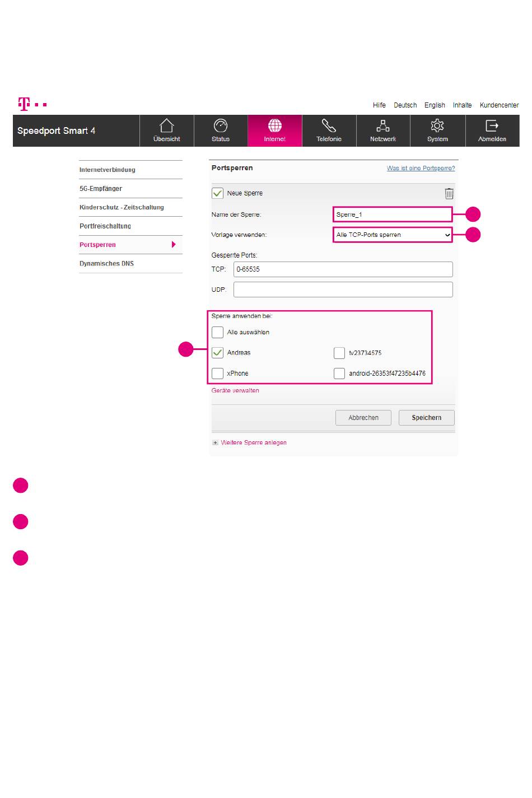The width and height of the screenshot is (532, 798).
Task: Switch language to English
Action: [x=435, y=105]
